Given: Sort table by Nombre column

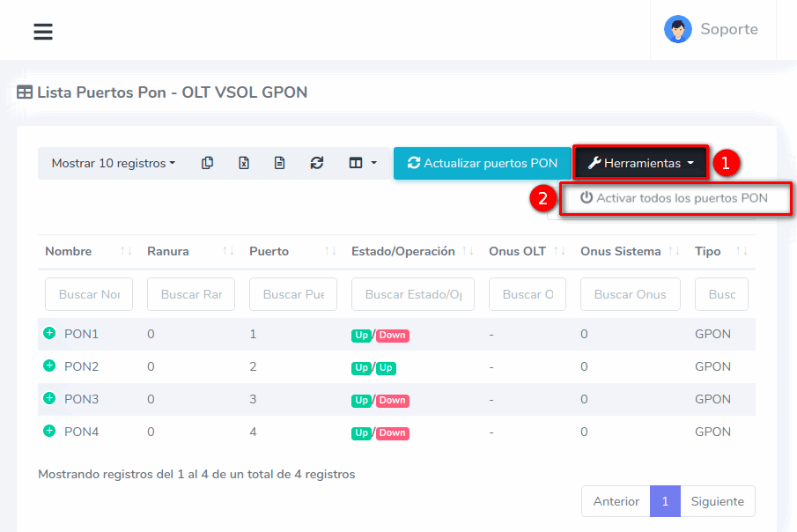Looking at the screenshot, I should (x=69, y=251).
